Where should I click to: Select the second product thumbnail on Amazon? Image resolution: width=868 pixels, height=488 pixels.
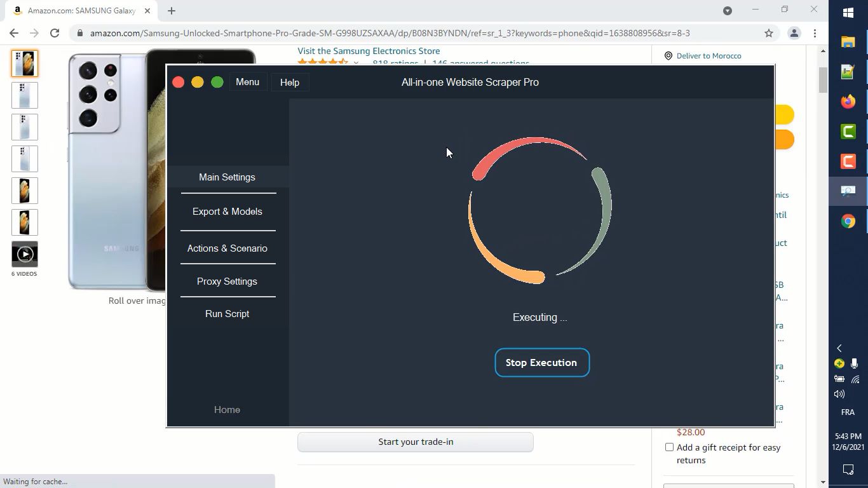pos(25,95)
